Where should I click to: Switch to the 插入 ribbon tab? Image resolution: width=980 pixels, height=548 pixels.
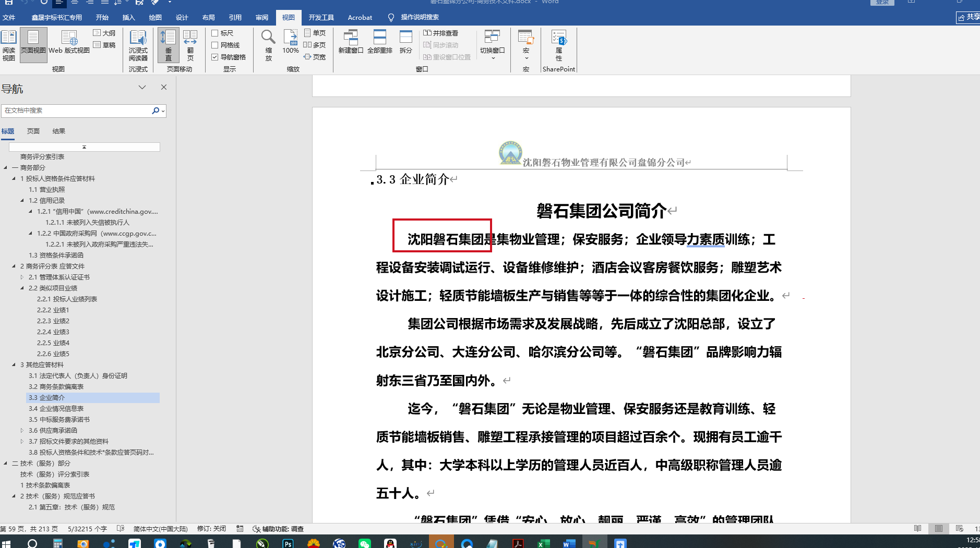129,17
